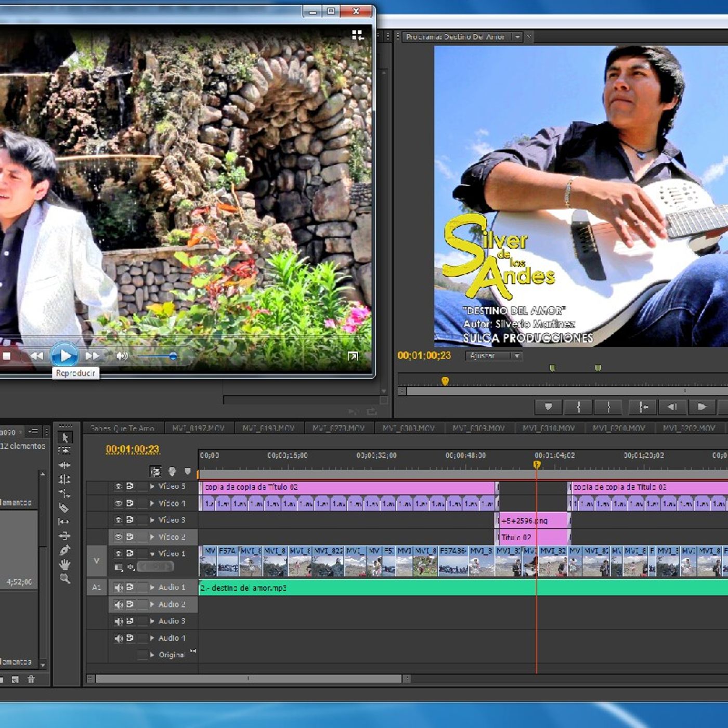Switch to the MVI_0310.MOV tab

coord(549,428)
